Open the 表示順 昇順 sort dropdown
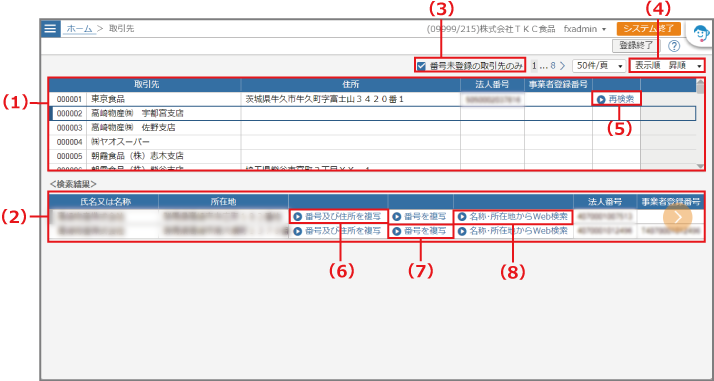This screenshot has height=381, width=714. 667,66
